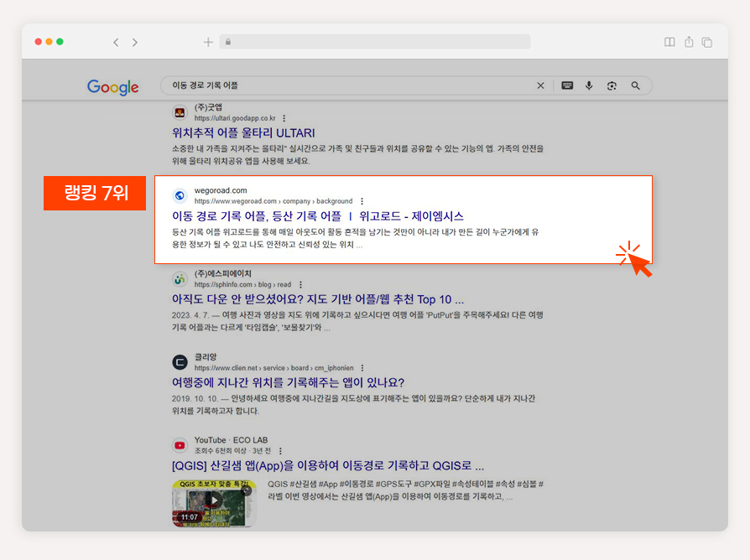This screenshot has height=560, width=750.
Task: Open the 위치추적 어플 울타리 ULTARI result
Action: 243,132
